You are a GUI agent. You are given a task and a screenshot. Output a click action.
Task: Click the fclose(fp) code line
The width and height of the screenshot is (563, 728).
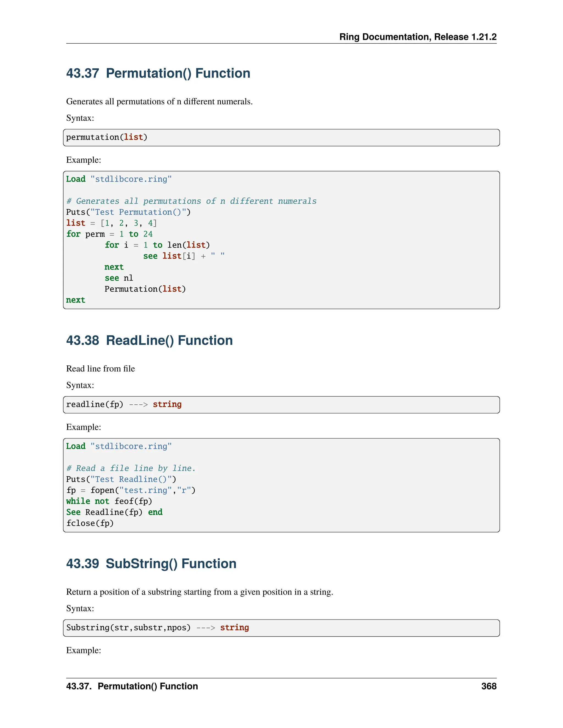(x=90, y=523)
